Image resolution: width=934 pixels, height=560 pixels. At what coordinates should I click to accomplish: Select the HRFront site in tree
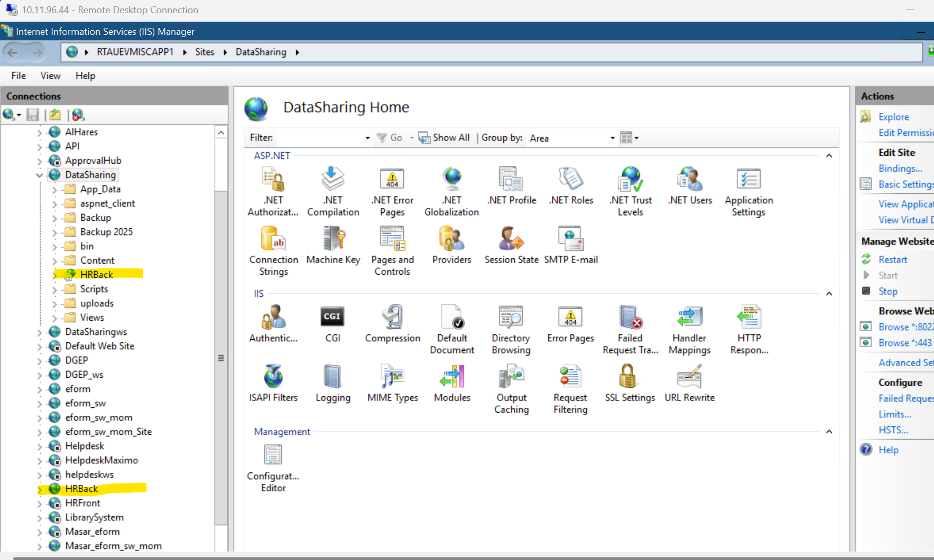pos(82,503)
